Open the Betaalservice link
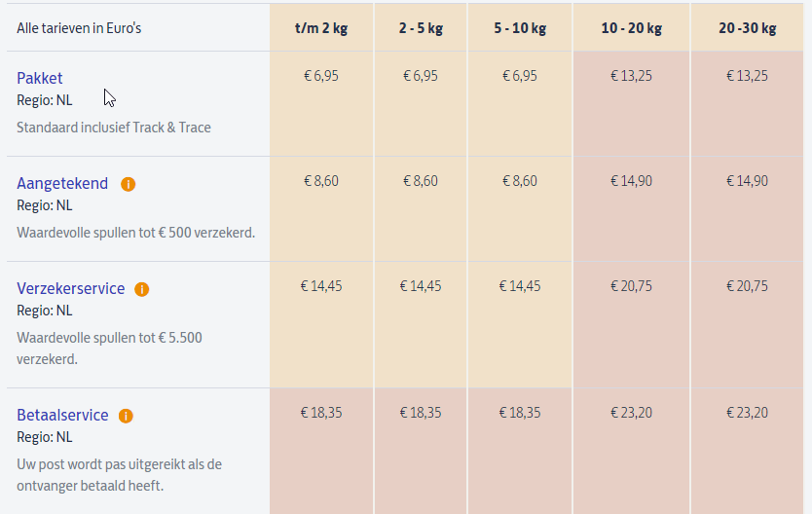The image size is (812, 514). [x=62, y=415]
